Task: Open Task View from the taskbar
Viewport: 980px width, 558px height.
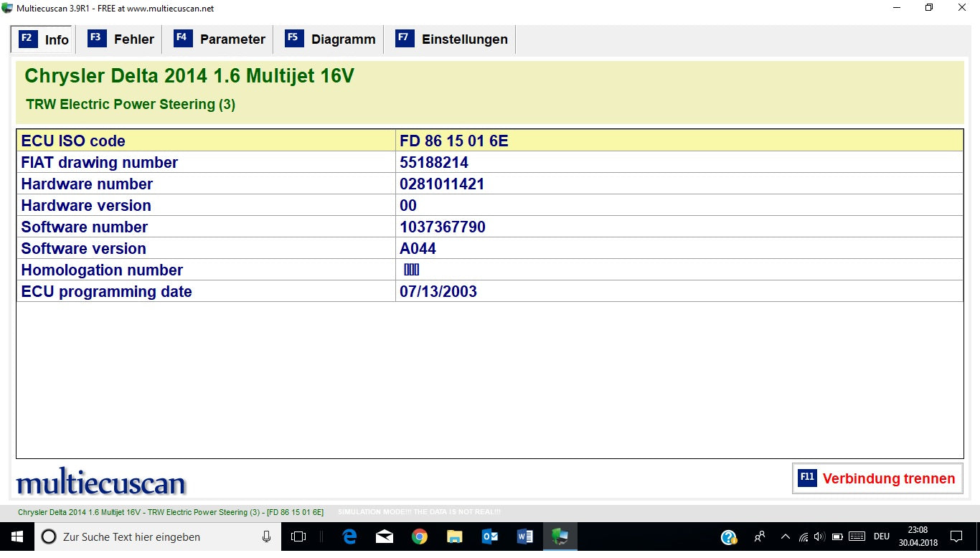Action: 298,536
